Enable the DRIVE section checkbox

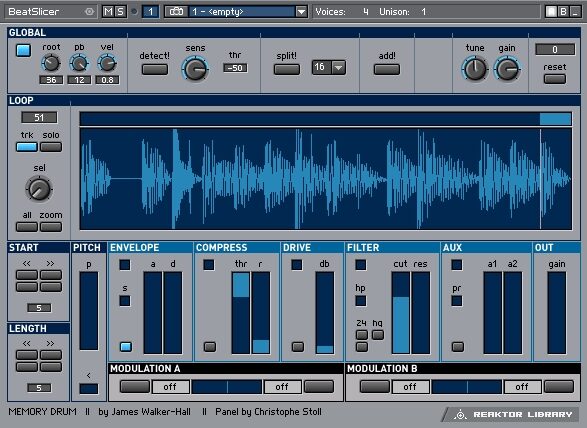296,265
